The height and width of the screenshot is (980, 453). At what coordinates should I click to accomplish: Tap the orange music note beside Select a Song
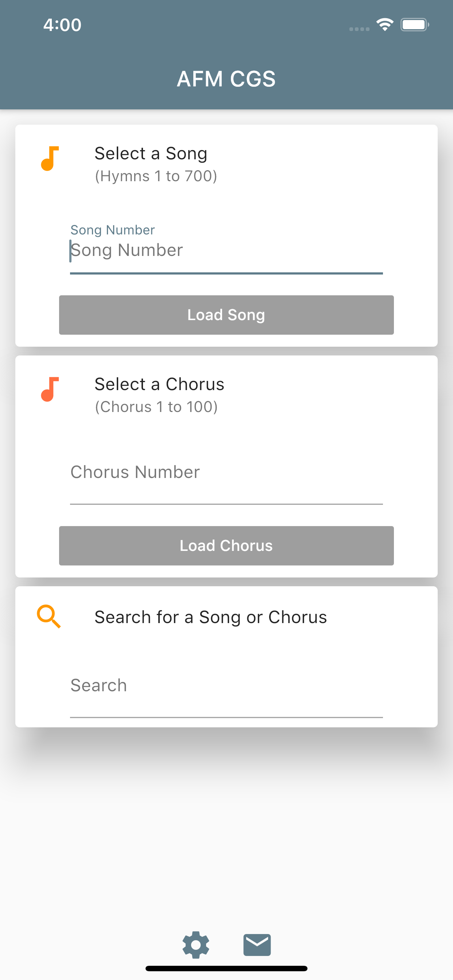50,159
